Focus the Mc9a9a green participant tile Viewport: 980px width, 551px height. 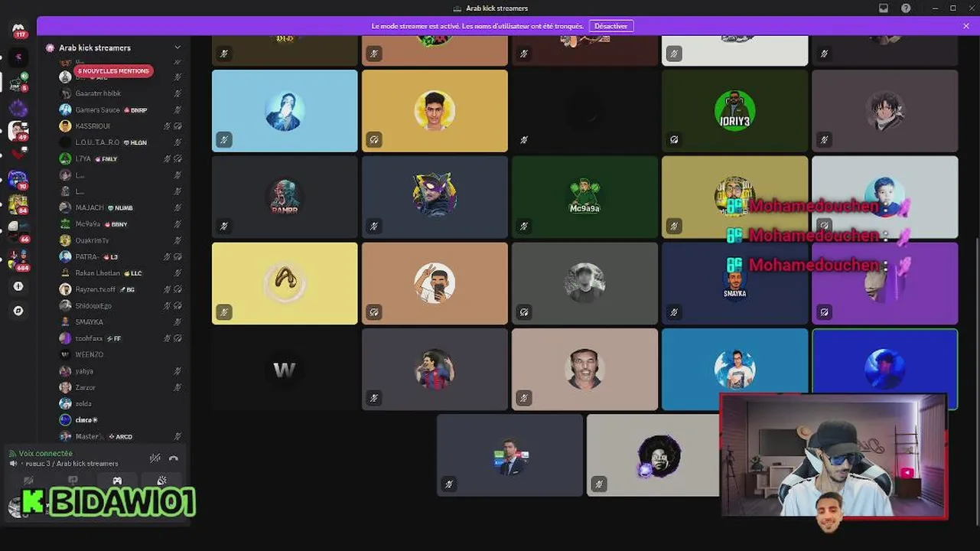[584, 197]
